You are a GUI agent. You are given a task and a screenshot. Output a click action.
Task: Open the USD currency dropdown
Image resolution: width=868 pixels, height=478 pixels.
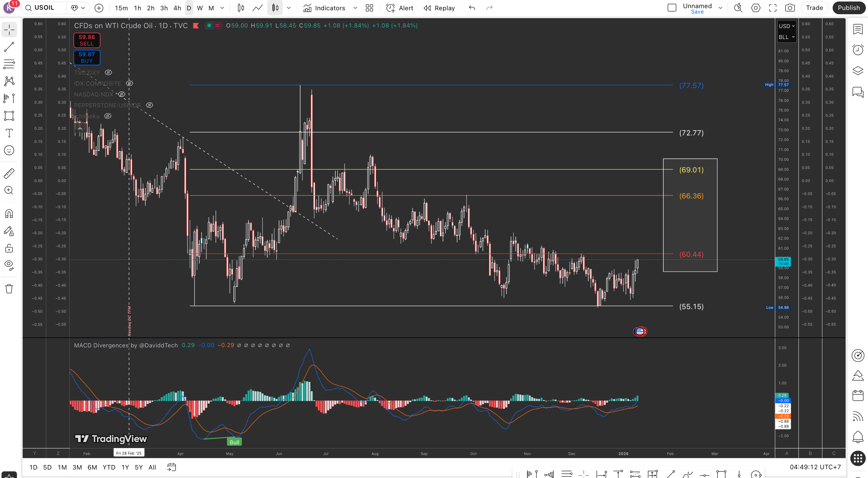tap(786, 26)
